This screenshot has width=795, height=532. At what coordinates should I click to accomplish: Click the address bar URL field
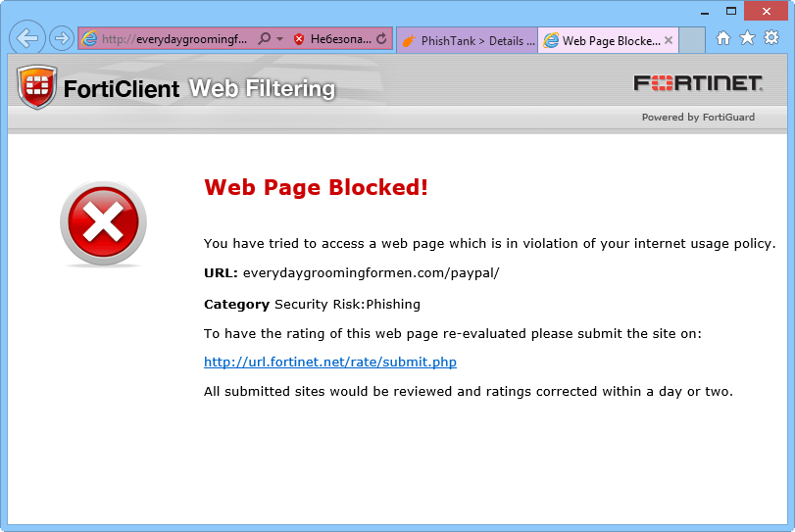tap(174, 39)
